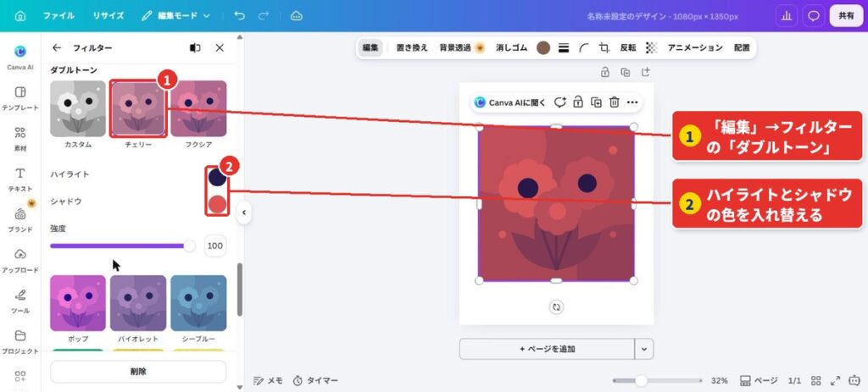
Task: Open メモ notes
Action: pyautogui.click(x=268, y=380)
